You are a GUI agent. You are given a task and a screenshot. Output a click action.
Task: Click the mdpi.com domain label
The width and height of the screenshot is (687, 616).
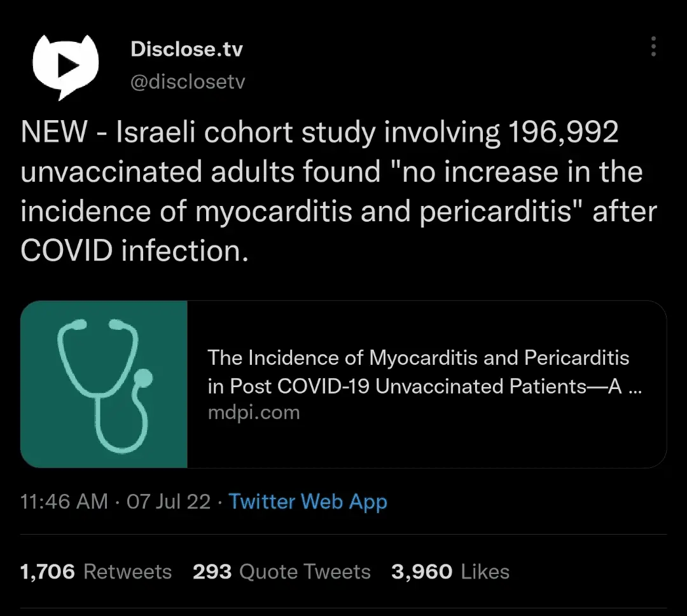pos(253,413)
